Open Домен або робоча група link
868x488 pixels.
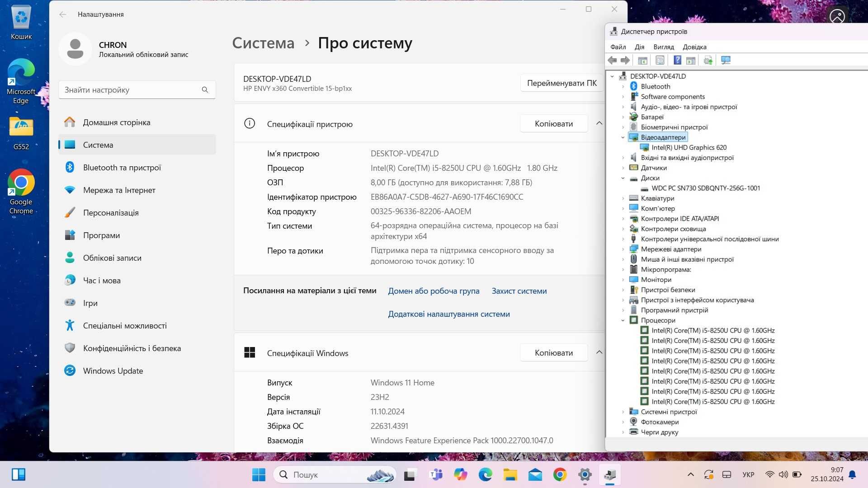(434, 291)
